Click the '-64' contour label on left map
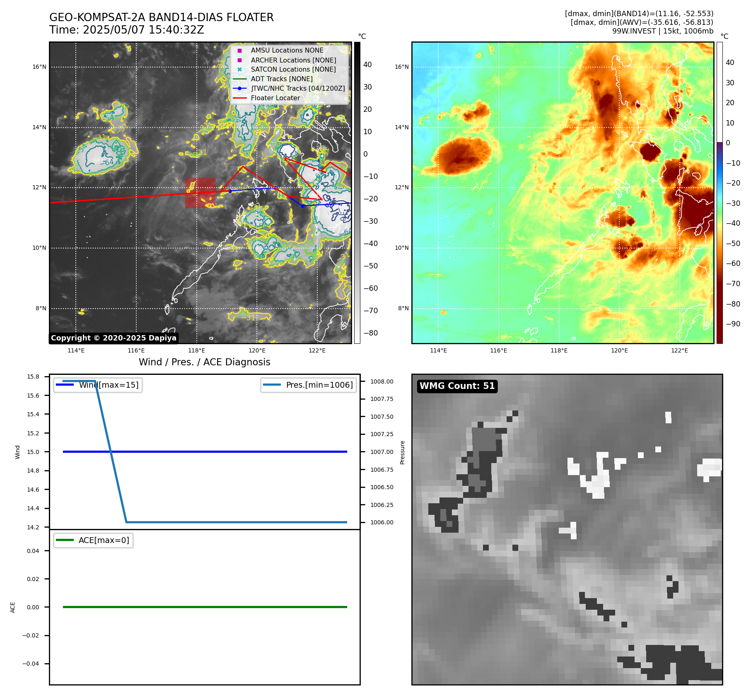The image size is (751, 700). pos(106,162)
